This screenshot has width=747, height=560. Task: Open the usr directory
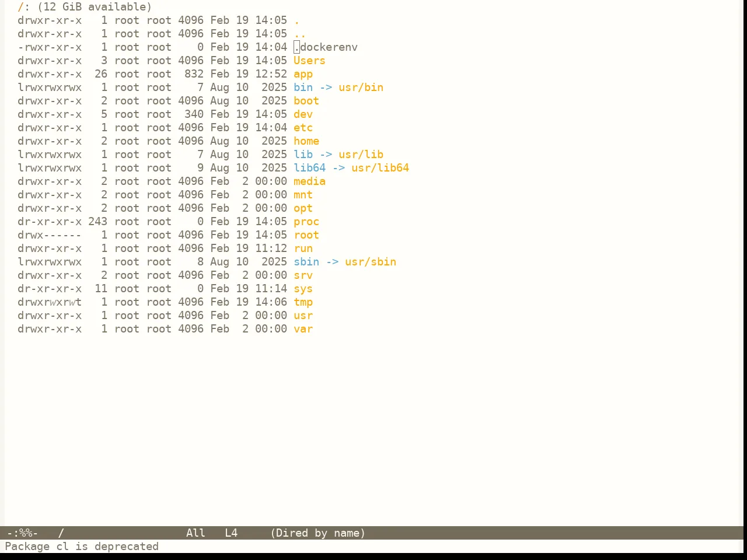[303, 316]
